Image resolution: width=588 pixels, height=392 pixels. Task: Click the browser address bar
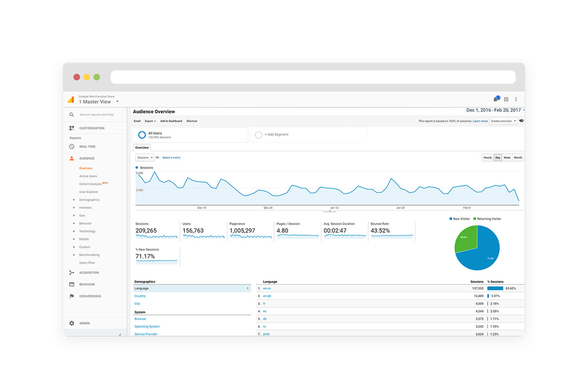(x=313, y=77)
